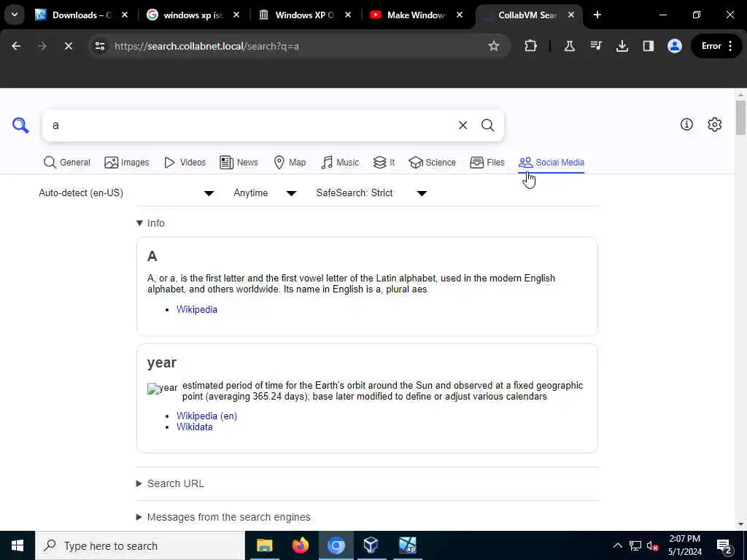The image size is (747, 560).
Task: Show hidden system tray icons
Action: [x=617, y=545]
